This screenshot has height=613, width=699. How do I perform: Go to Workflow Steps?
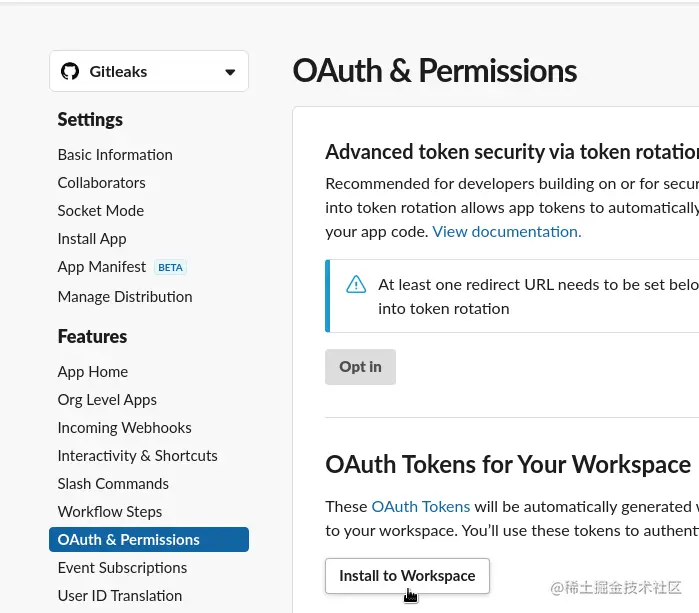coord(109,512)
